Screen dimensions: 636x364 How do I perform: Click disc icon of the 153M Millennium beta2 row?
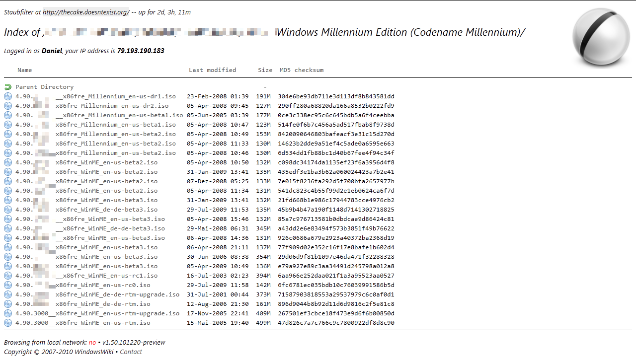tap(7, 134)
